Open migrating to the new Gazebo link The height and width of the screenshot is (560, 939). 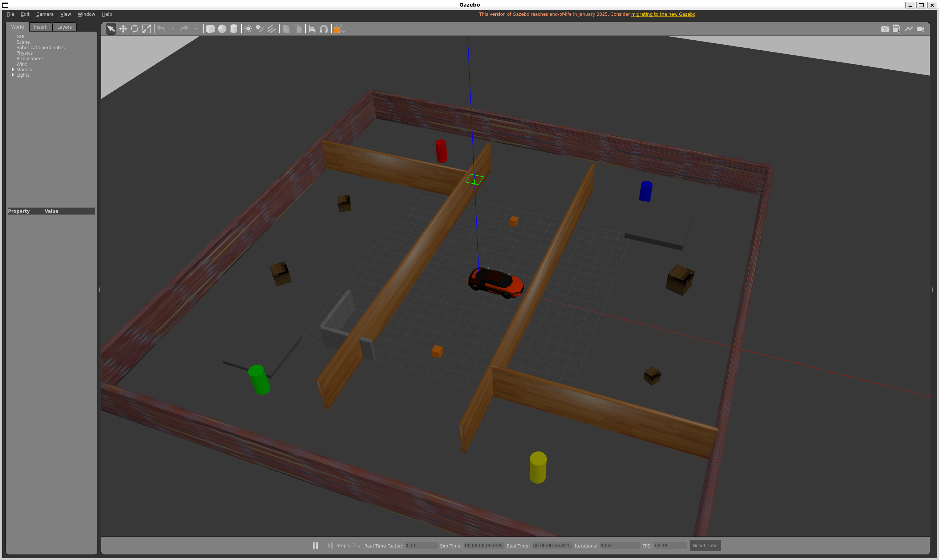[x=663, y=14]
